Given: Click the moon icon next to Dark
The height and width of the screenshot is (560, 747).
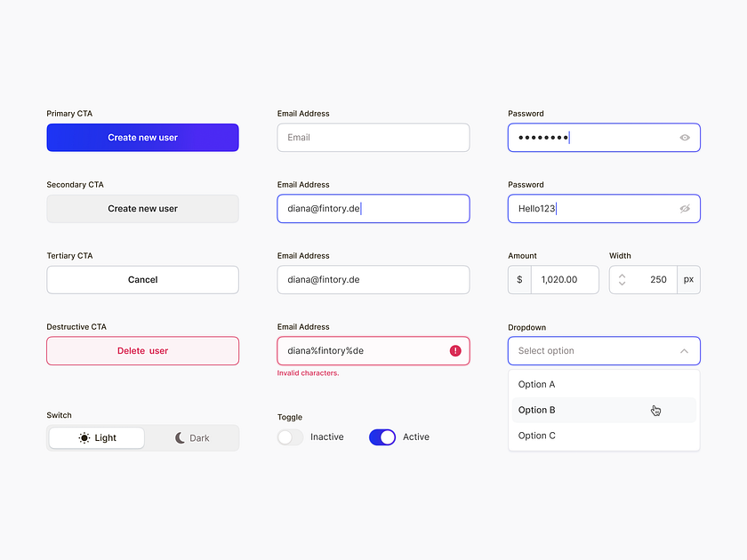Looking at the screenshot, I should (179, 437).
